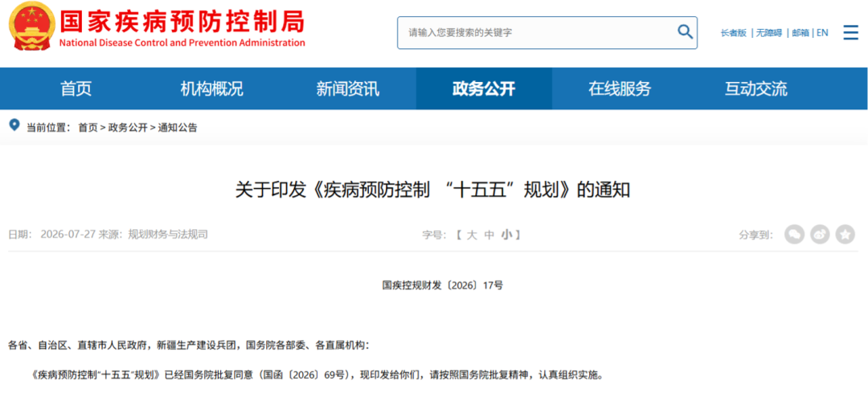Image resolution: width=868 pixels, height=393 pixels.
Task: Share via star favorites icon
Action: pyautogui.click(x=845, y=235)
